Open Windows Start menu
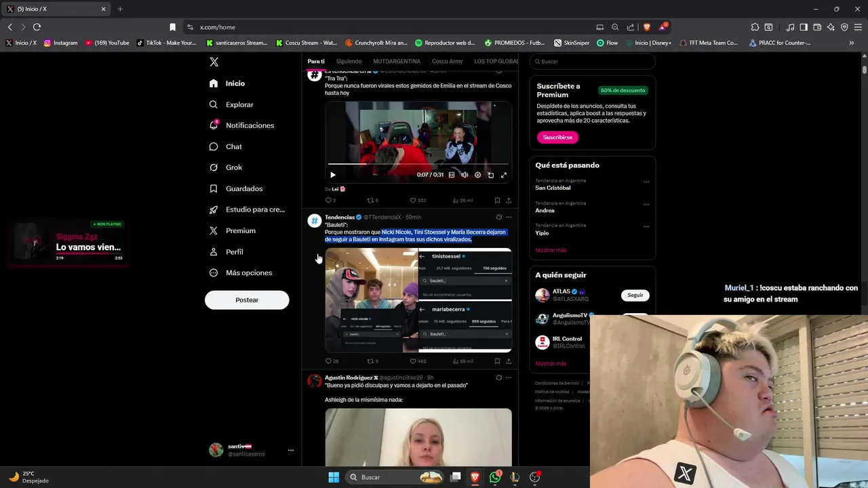The height and width of the screenshot is (488, 868). [x=334, y=477]
